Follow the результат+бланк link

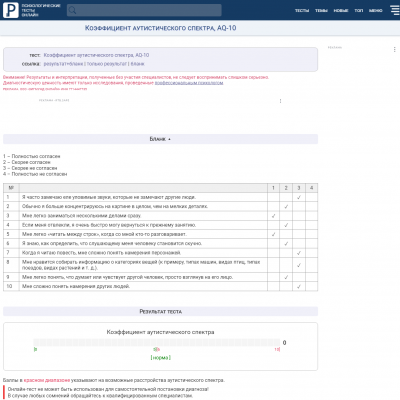click(x=63, y=64)
